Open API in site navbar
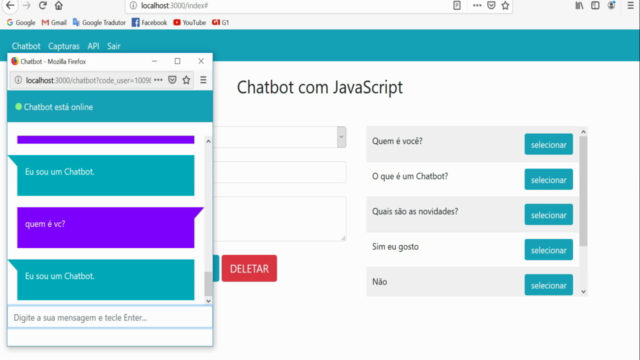The image size is (640, 360). 93,46
